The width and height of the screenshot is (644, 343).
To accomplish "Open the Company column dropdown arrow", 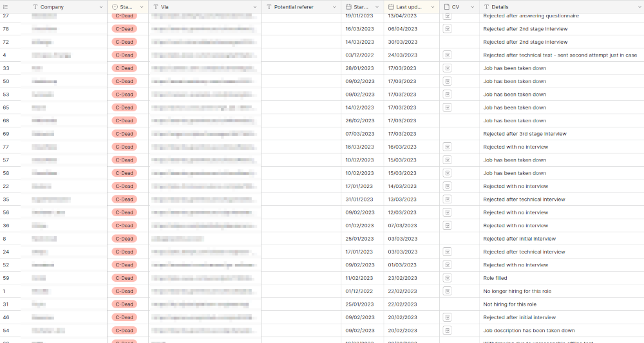I will coord(101,7).
